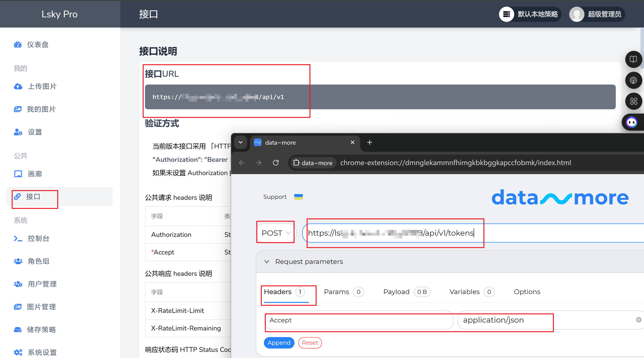Screen dimensions: 644x358
Task: Open 储存策略 in the sidebar
Action: click(x=41, y=329)
